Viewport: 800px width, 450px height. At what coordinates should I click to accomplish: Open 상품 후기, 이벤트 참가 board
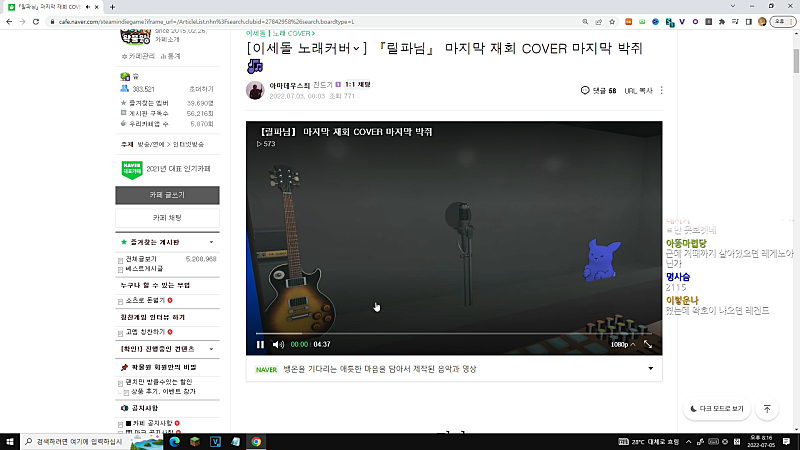click(x=163, y=392)
